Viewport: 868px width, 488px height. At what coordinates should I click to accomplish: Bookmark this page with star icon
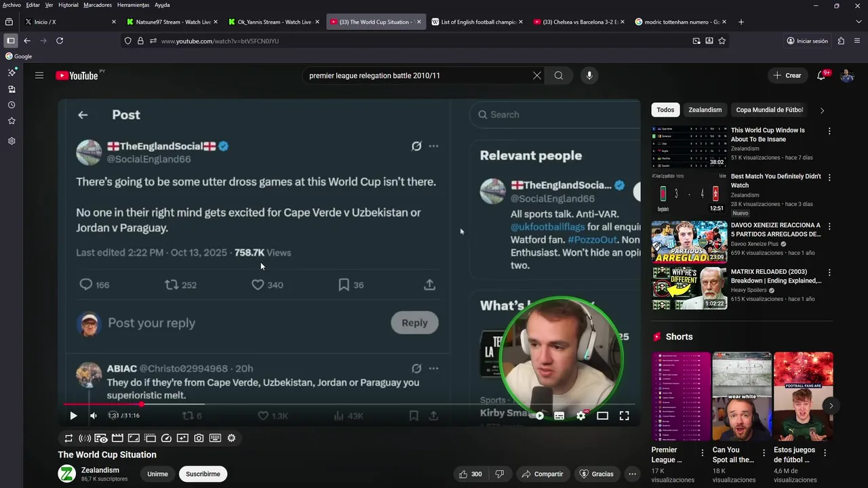tap(722, 41)
